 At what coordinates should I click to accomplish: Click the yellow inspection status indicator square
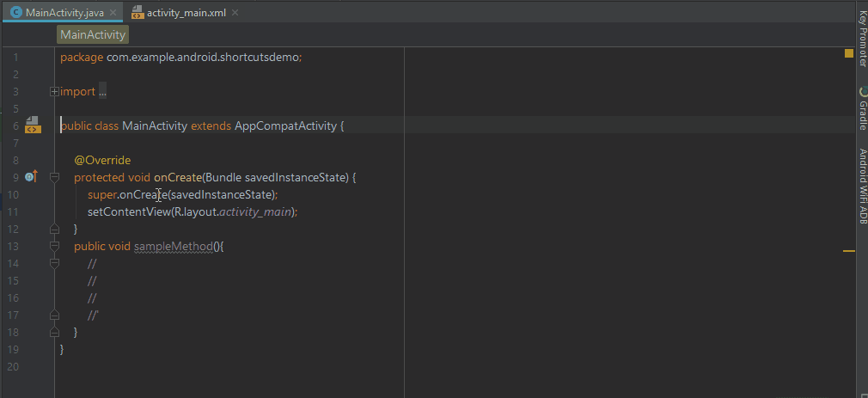pos(849,53)
